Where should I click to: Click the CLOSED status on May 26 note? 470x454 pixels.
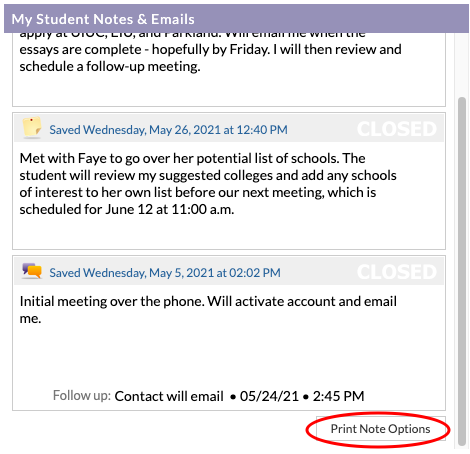point(397,129)
